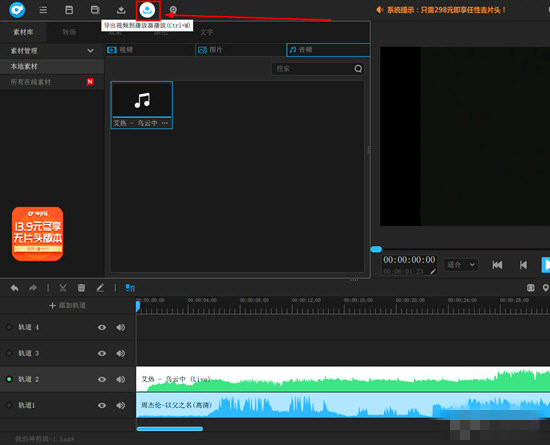Screen dimensions: 550x445
Task: Click the trash delete icon
Action: [x=81, y=288]
